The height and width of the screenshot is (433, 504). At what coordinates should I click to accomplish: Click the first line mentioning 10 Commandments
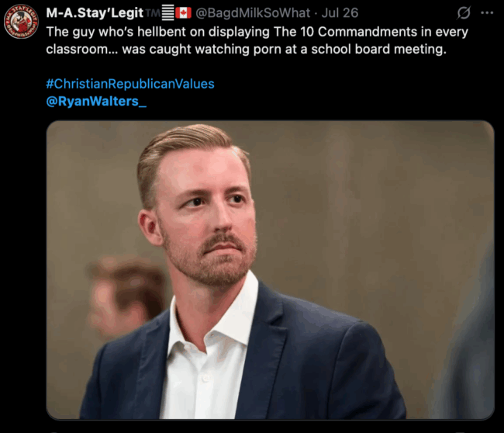click(257, 32)
